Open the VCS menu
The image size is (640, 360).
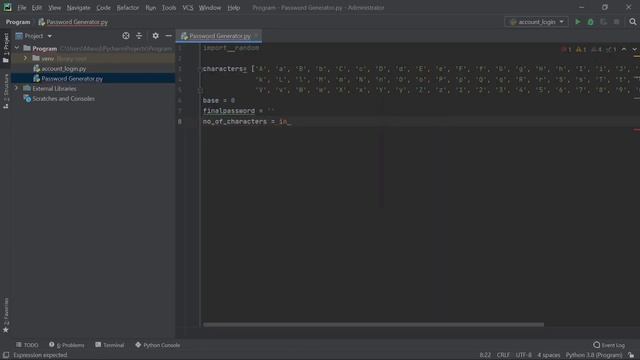tap(187, 8)
